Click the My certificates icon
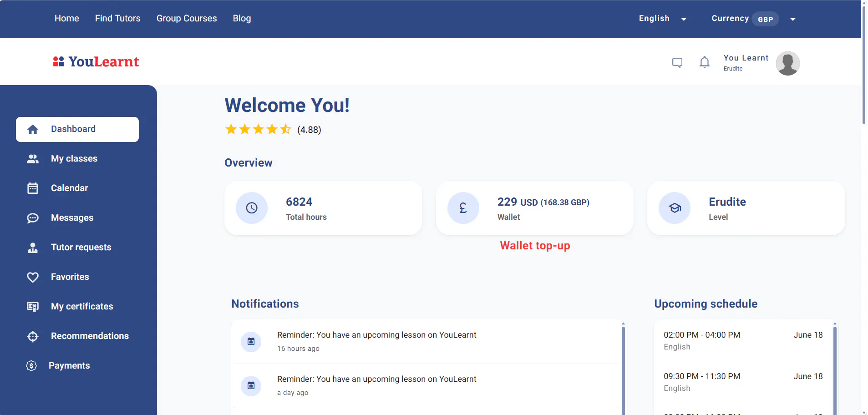 33,307
